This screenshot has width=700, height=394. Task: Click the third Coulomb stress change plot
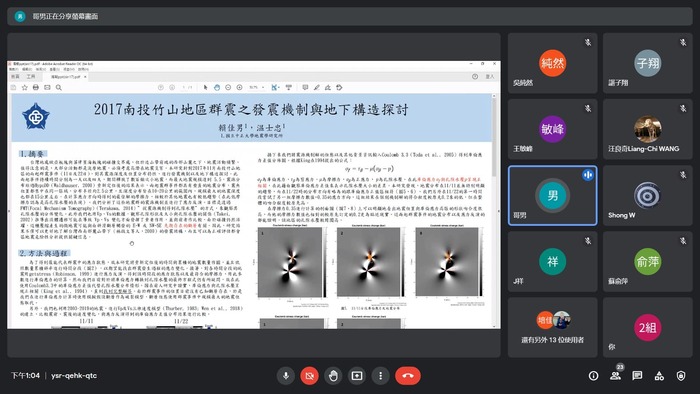(x=448, y=262)
